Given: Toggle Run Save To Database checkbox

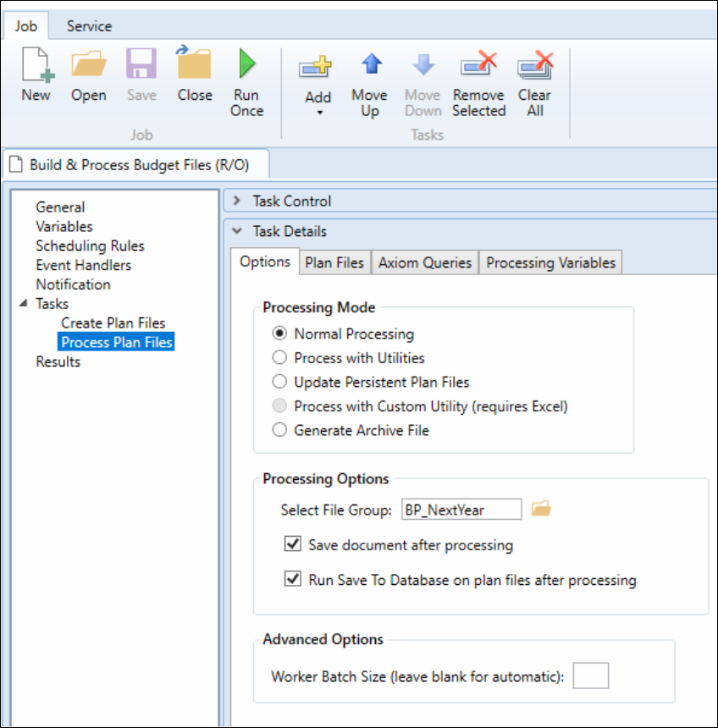Looking at the screenshot, I should click(x=293, y=581).
